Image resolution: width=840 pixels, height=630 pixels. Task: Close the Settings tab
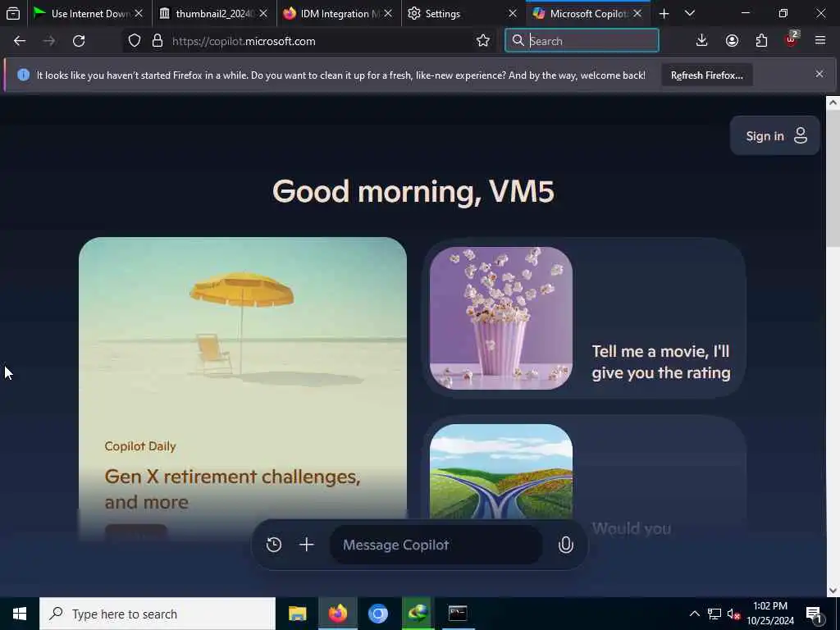(512, 13)
